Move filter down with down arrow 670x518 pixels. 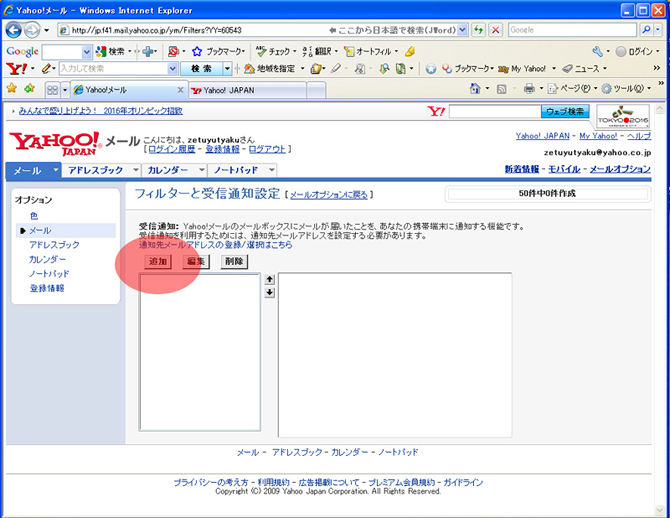point(270,293)
